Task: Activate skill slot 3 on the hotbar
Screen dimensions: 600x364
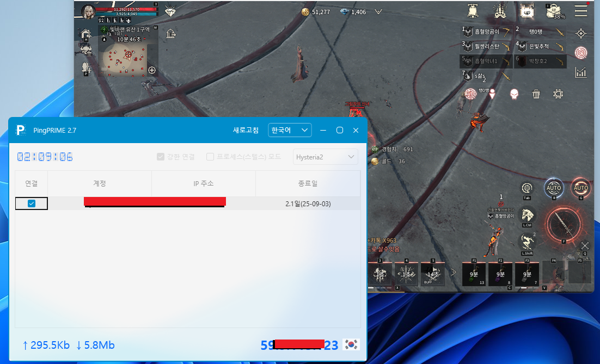Action: [379, 274]
